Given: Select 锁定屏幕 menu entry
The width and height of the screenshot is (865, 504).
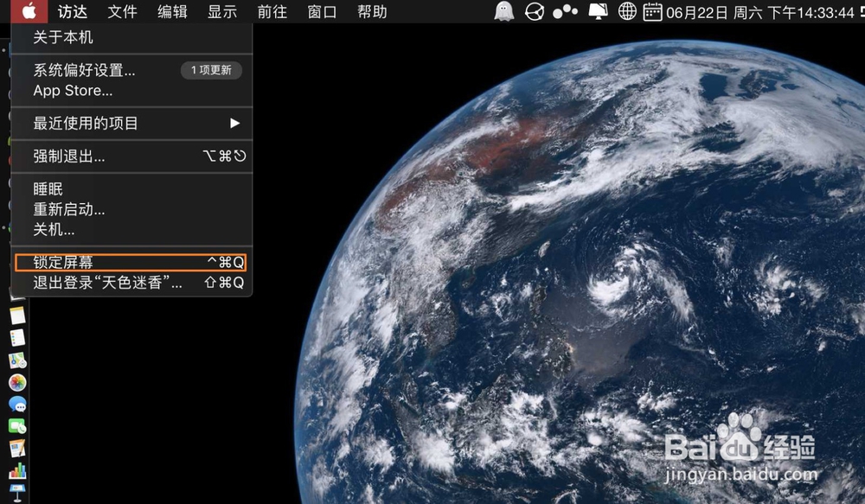Looking at the screenshot, I should (x=131, y=263).
